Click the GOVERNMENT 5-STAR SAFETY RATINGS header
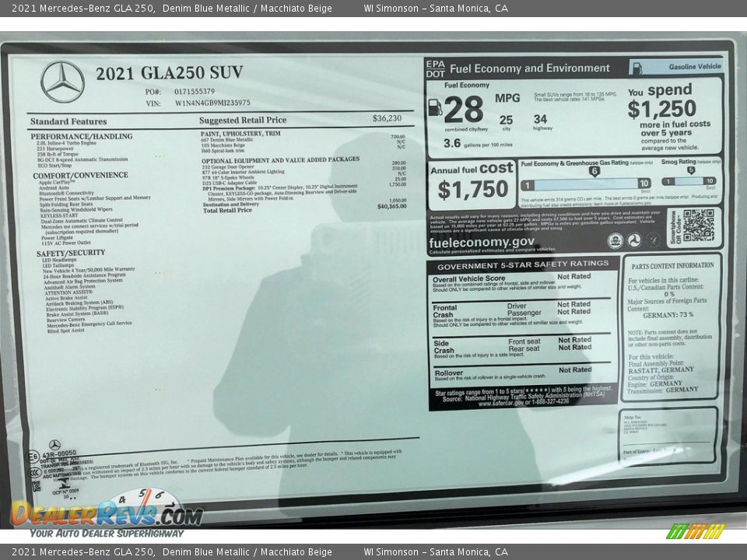Image resolution: width=747 pixels, height=560 pixels. (523, 264)
